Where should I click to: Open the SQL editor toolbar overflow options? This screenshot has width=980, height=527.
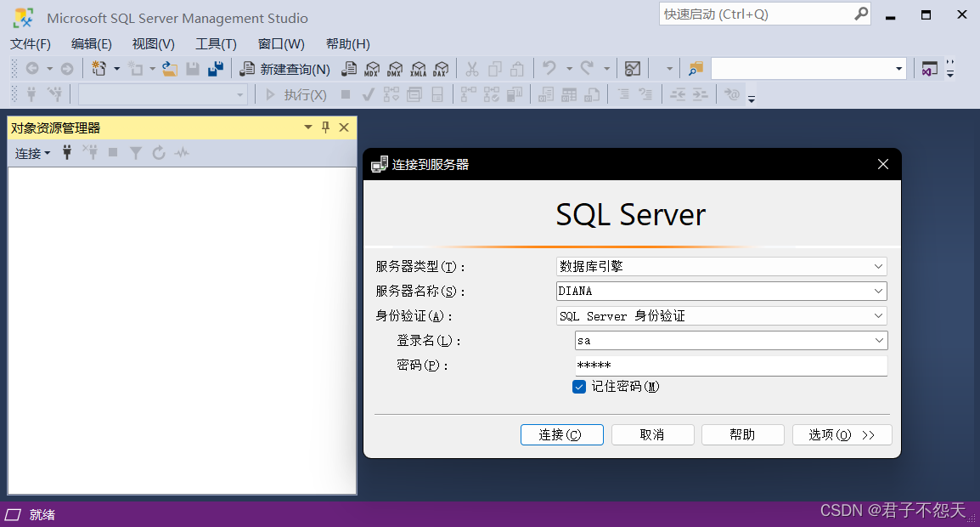pos(752,99)
